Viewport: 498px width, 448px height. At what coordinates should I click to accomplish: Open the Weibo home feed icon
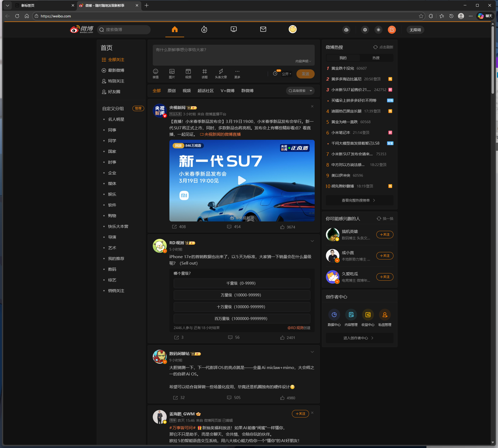coord(175,29)
